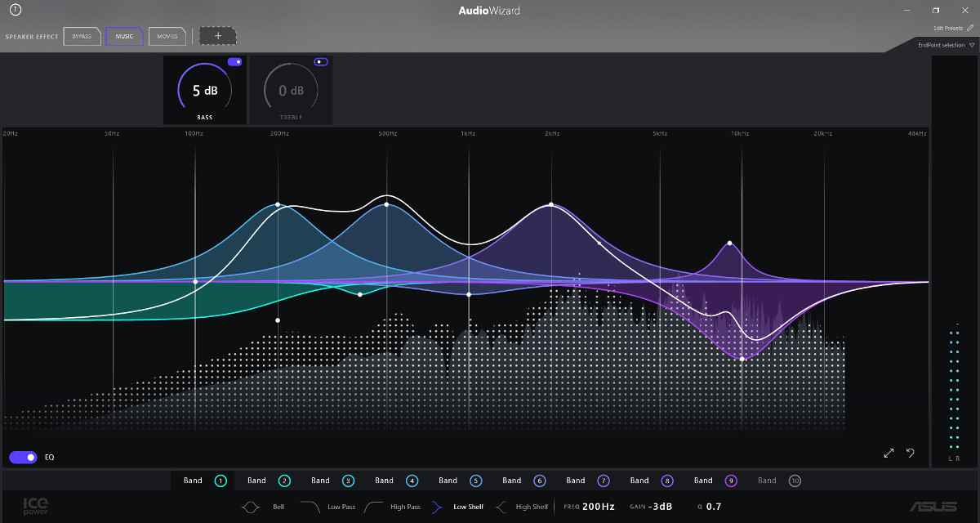
Task: Pick the High Shelf filter icon
Action: click(x=501, y=507)
